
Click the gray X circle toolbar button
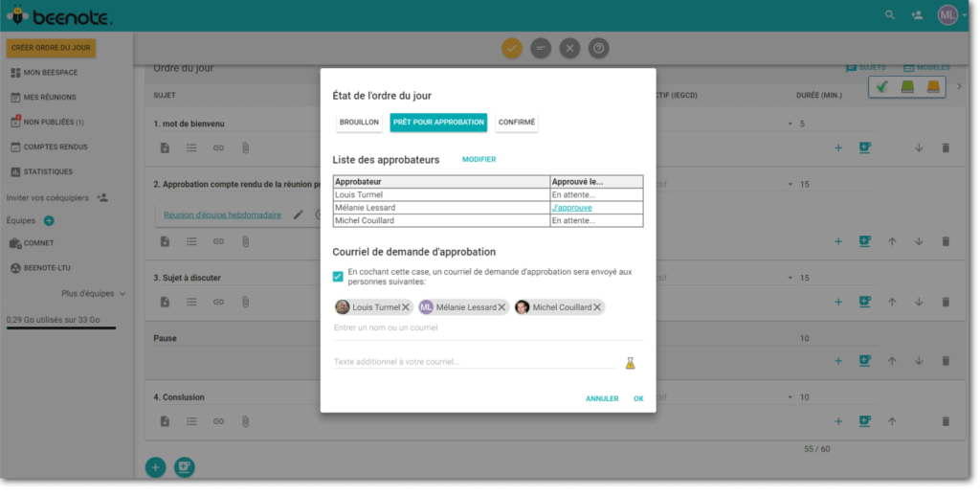pos(569,48)
